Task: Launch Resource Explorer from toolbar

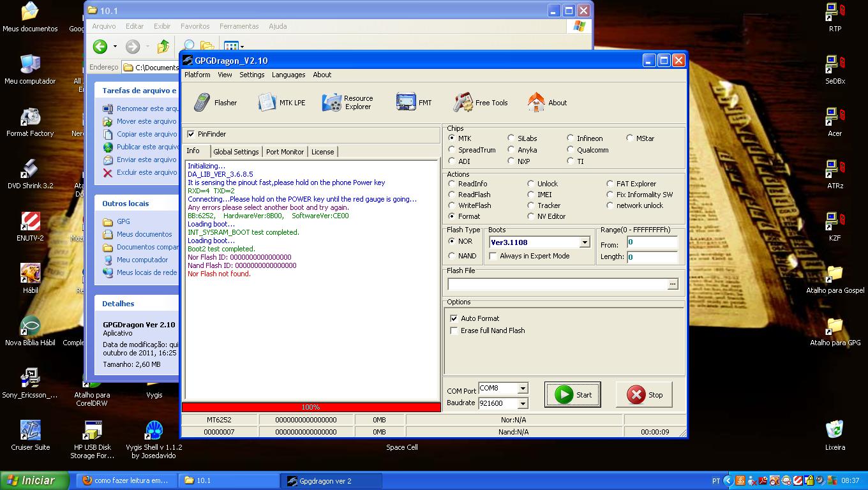Action: [x=347, y=103]
